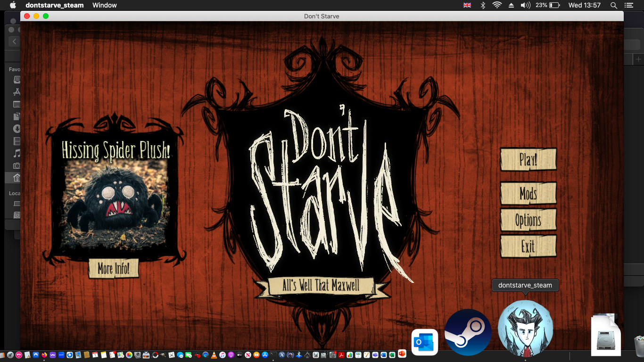Exit the Don't Starve game

point(528,246)
